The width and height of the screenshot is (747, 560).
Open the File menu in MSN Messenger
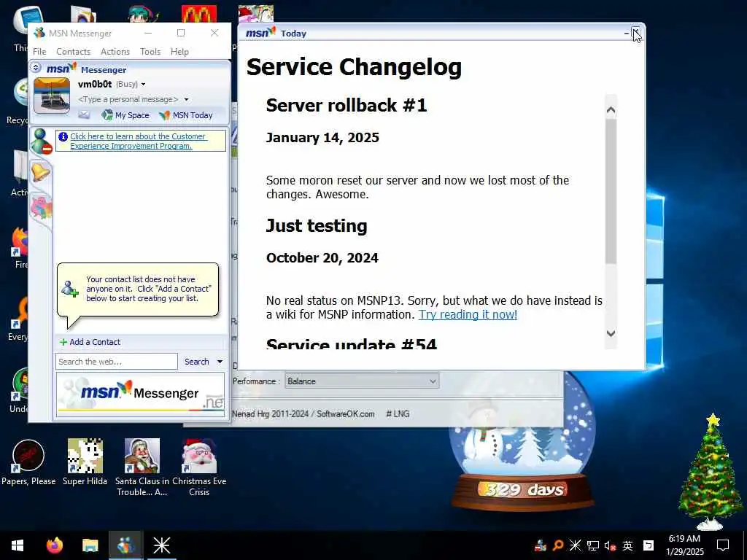[x=39, y=52]
